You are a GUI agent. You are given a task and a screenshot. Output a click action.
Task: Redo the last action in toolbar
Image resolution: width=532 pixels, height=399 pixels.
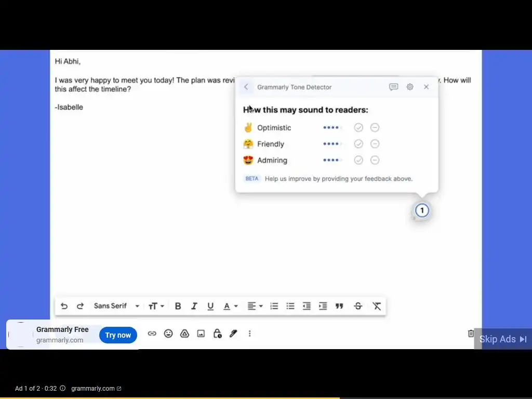[x=80, y=306]
